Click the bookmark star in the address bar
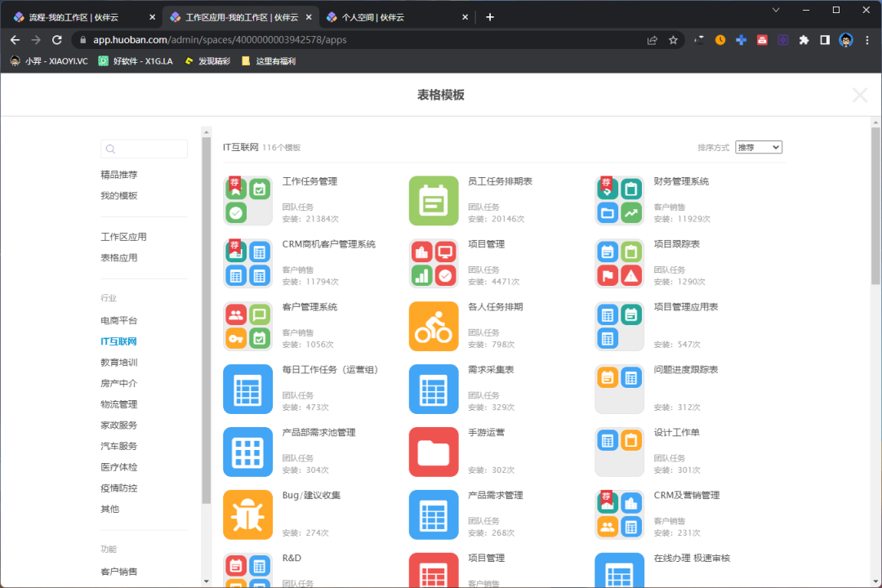The image size is (882, 588). click(672, 38)
